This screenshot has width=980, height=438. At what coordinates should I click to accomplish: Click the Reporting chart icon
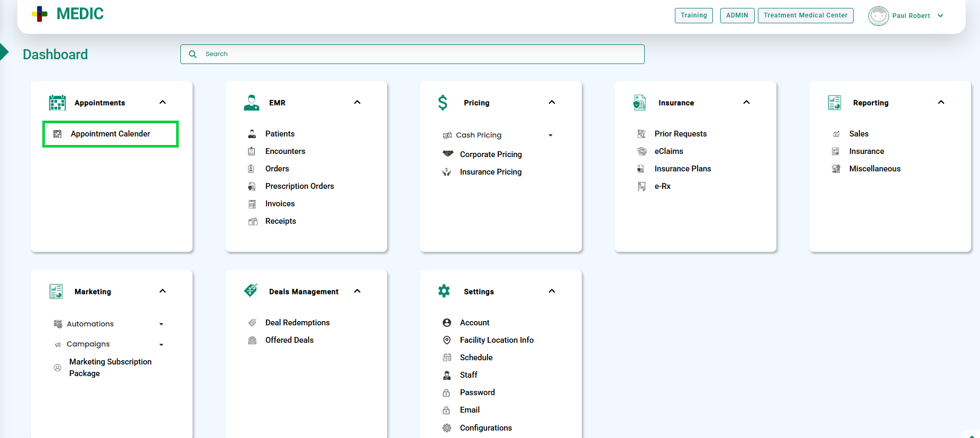point(835,103)
